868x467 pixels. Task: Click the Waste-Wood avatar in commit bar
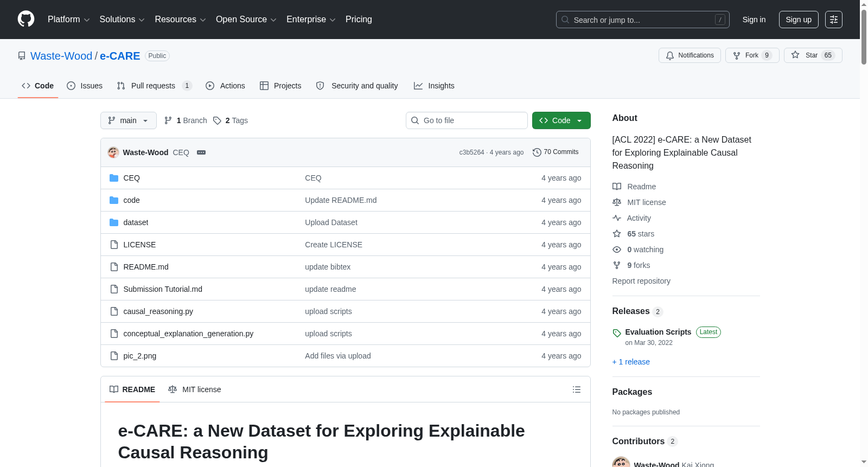pos(113,152)
